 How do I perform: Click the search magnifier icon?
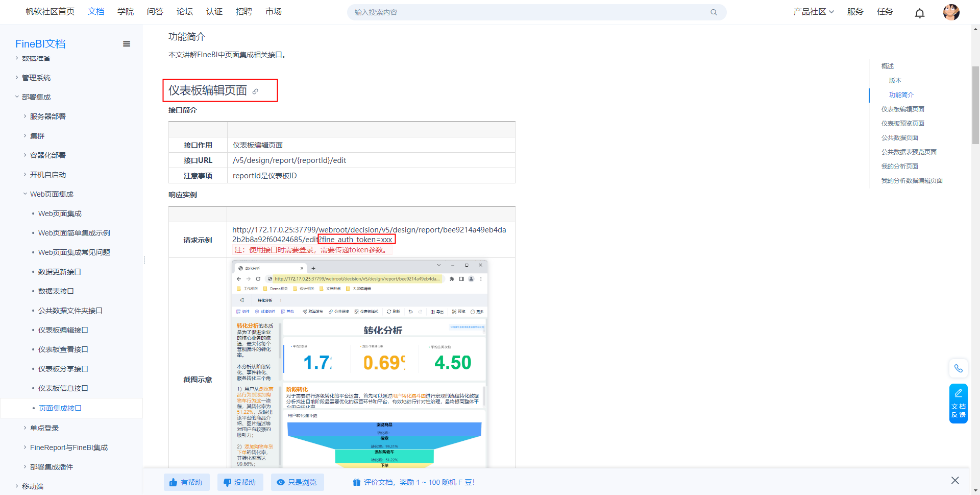(714, 12)
